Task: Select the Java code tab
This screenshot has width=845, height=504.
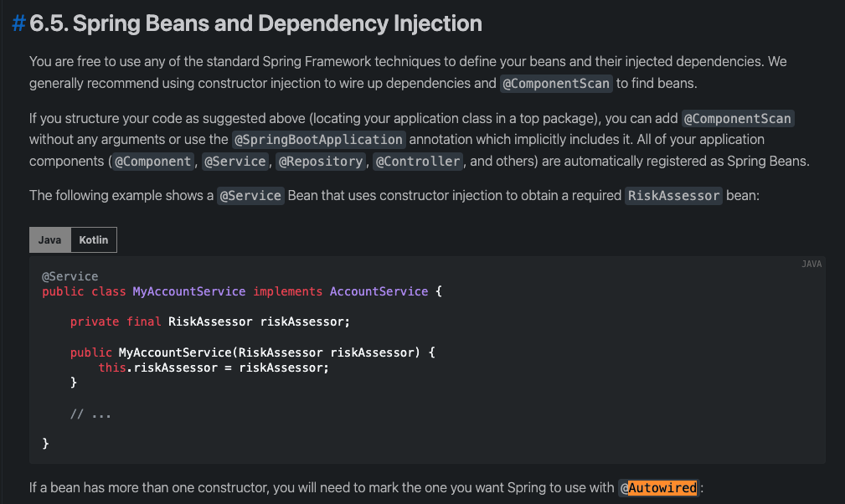Action: pyautogui.click(x=49, y=239)
